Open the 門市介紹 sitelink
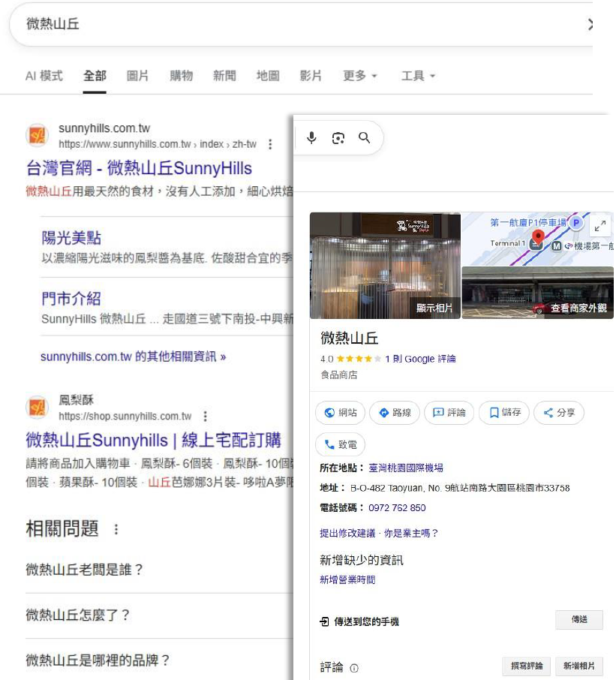Screen dimensions: 616x680 (71, 299)
